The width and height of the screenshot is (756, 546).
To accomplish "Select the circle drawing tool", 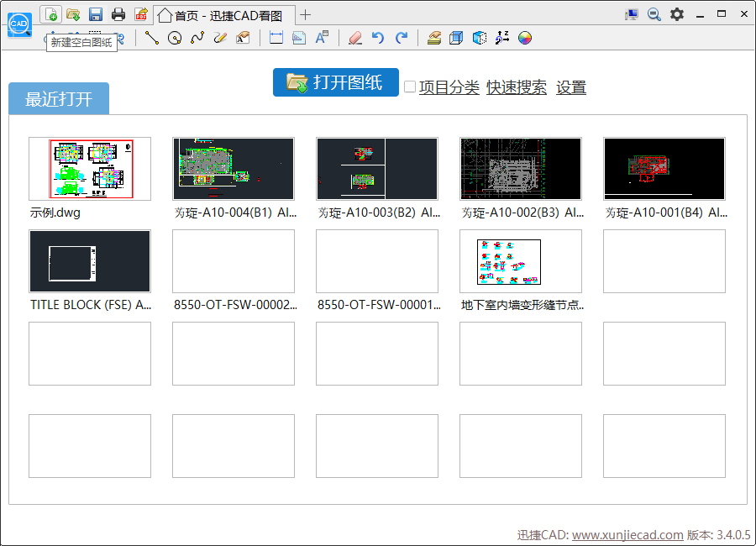I will (175, 38).
